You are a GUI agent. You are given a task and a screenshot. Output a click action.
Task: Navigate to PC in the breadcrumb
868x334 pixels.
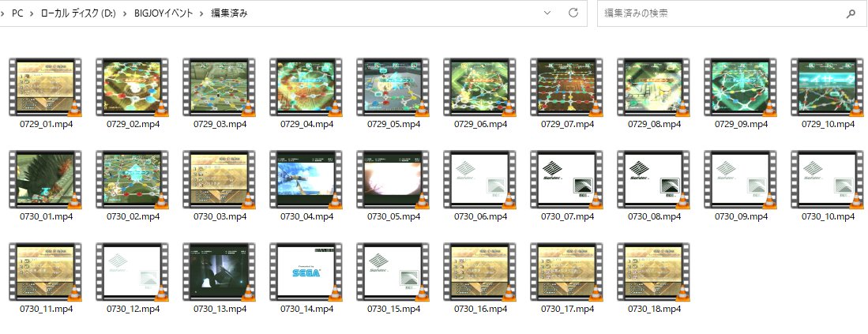[17, 14]
